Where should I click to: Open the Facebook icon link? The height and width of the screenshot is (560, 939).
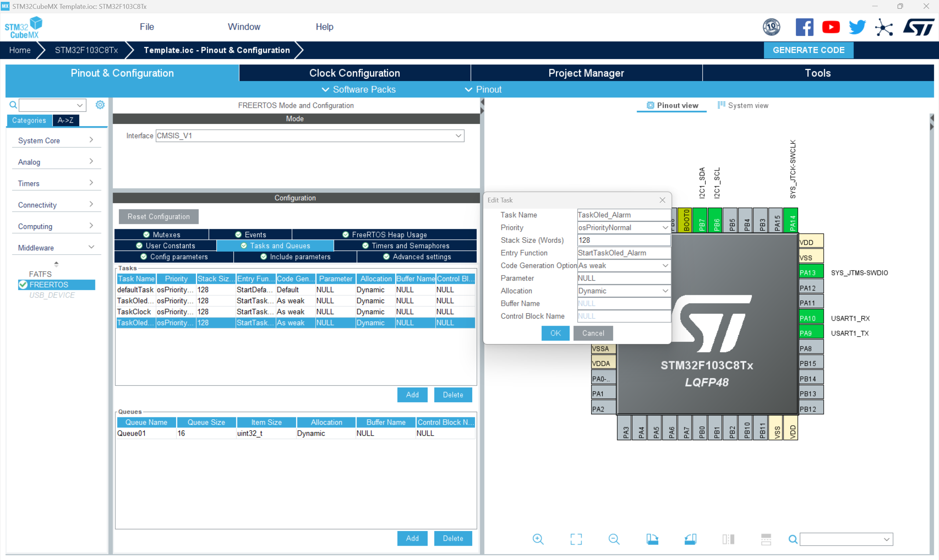click(804, 27)
